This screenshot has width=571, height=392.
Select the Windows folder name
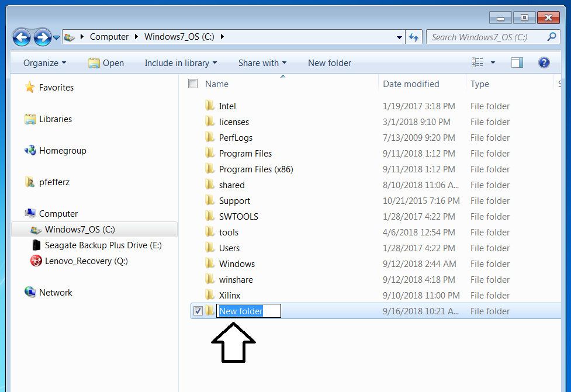[x=237, y=264]
